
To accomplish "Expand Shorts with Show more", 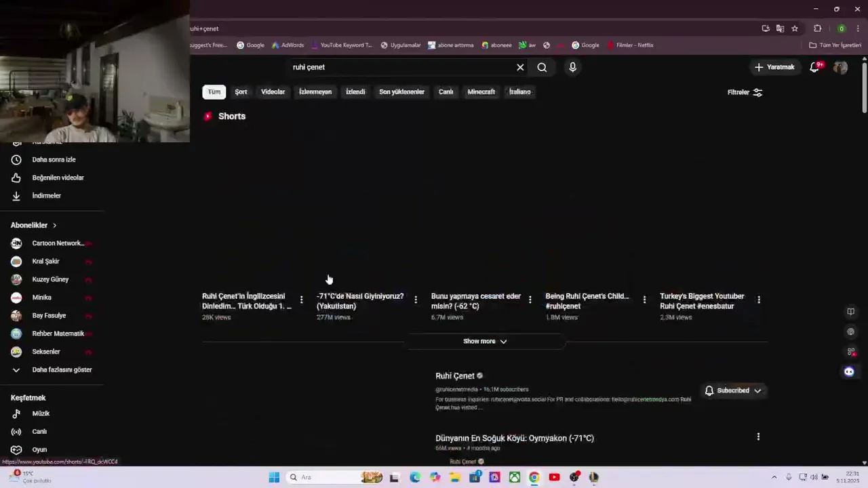I will (x=485, y=342).
